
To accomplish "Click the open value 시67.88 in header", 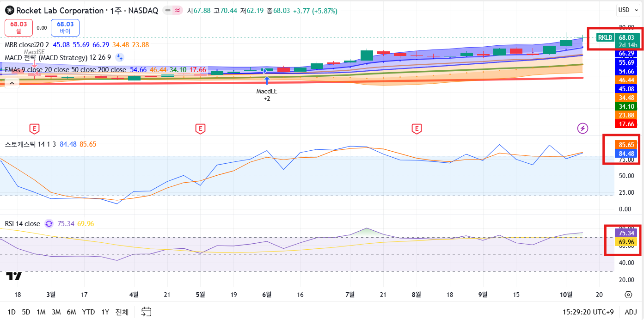I will [x=199, y=11].
